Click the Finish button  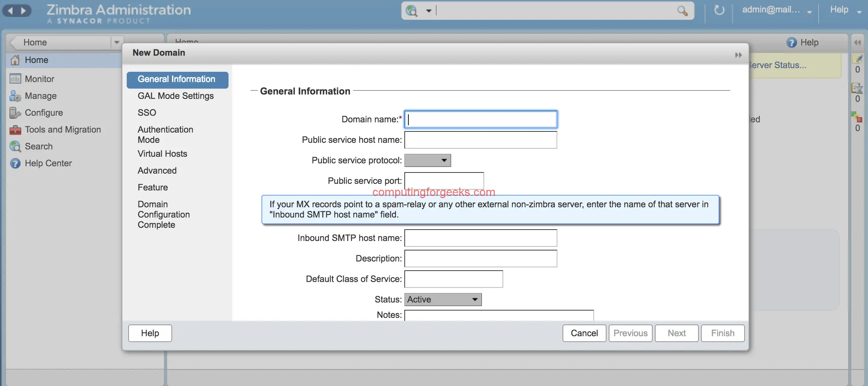tap(723, 333)
